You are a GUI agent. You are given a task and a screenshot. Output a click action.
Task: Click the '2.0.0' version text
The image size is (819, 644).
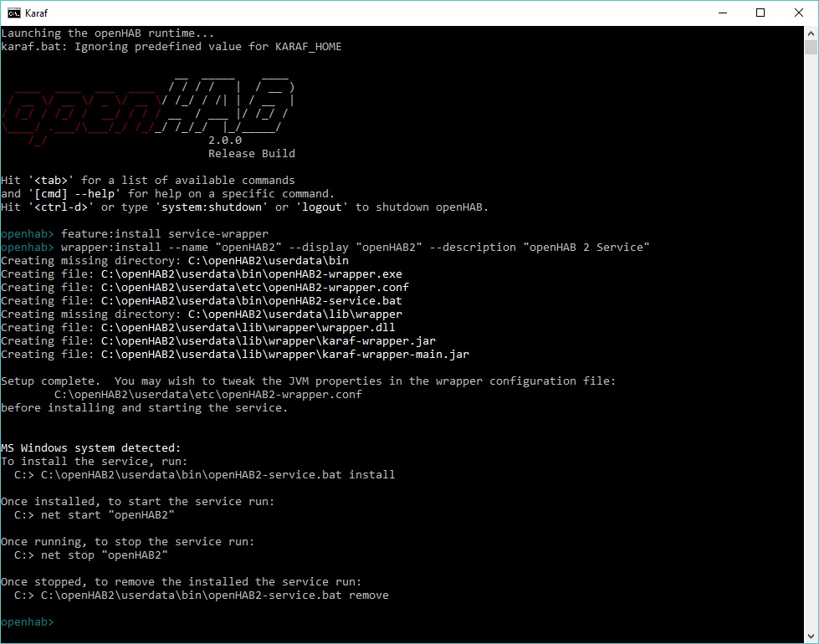[225, 140]
